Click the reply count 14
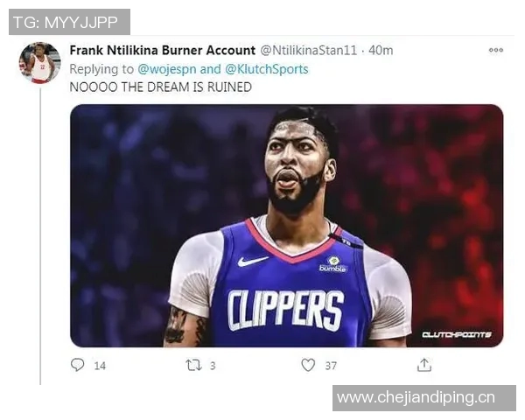 [99, 366]
